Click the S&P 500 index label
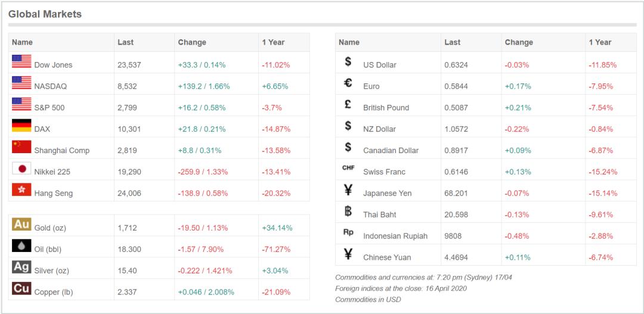 [49, 108]
